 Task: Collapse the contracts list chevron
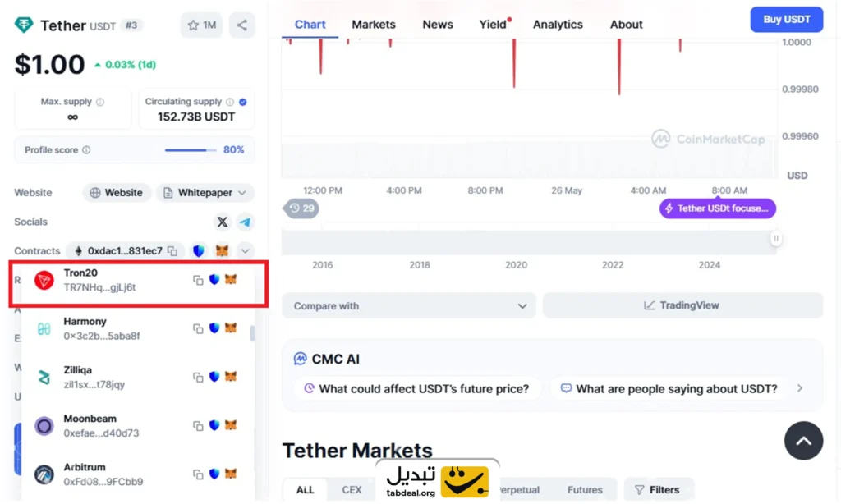pos(245,250)
